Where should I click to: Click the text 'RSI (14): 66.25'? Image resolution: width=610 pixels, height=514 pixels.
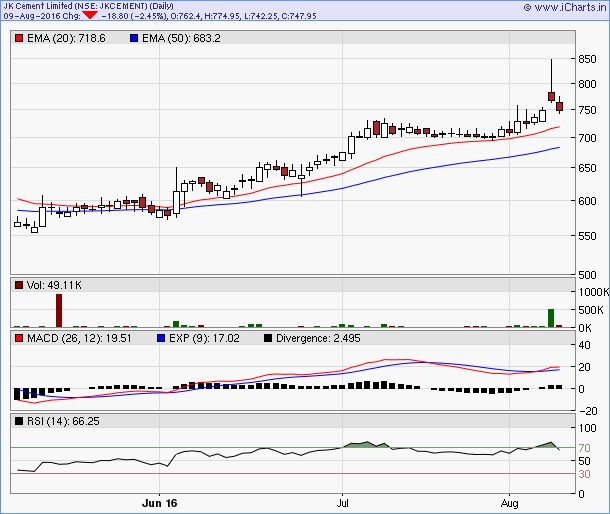(63, 421)
